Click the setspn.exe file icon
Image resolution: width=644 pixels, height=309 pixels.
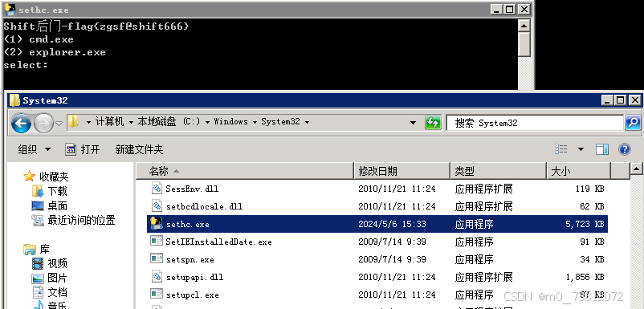click(157, 259)
